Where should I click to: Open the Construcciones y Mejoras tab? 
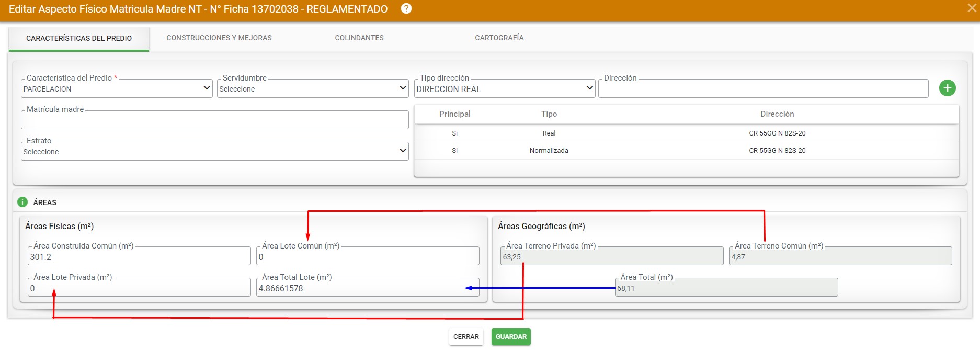[x=219, y=38]
